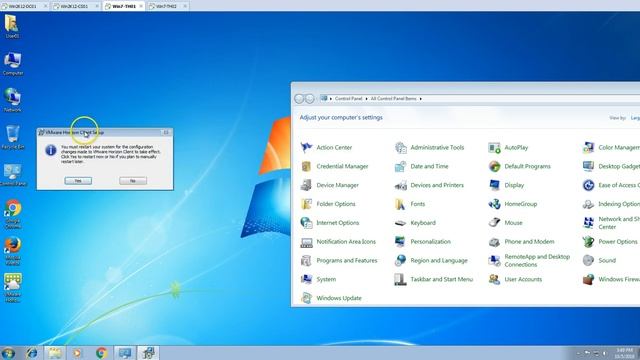Image resolution: width=640 pixels, height=360 pixels.
Task: Launch Device Manager
Action: (329, 185)
